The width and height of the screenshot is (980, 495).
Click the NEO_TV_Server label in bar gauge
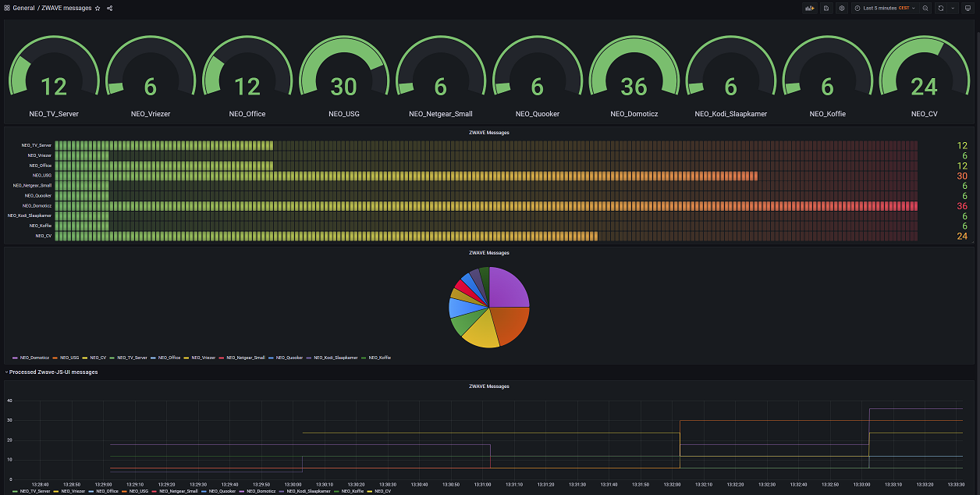(x=36, y=145)
